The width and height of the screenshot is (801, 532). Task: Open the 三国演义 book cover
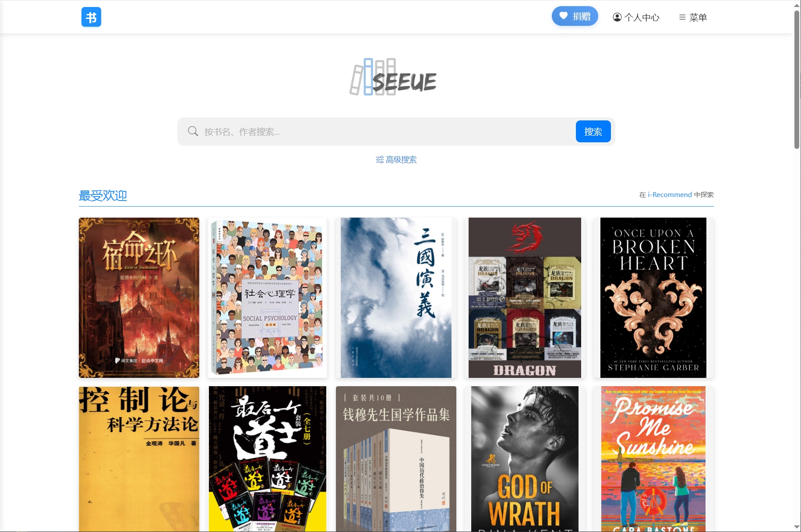pyautogui.click(x=396, y=298)
